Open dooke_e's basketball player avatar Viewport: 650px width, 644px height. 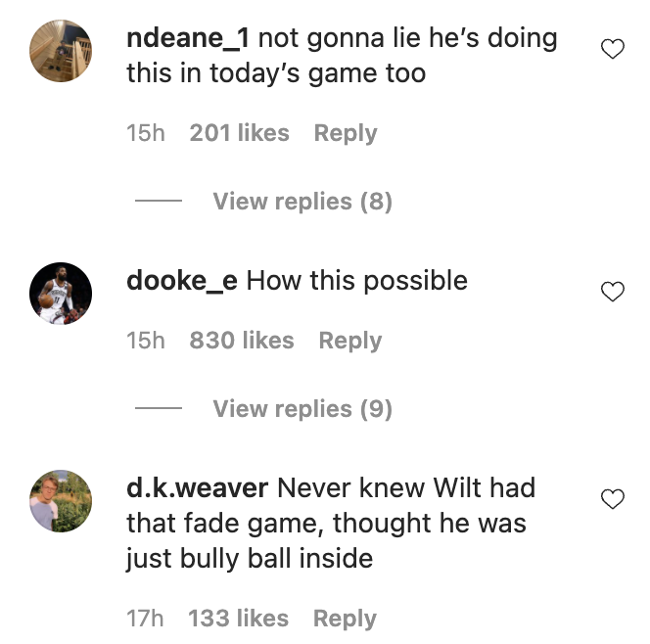(x=61, y=293)
